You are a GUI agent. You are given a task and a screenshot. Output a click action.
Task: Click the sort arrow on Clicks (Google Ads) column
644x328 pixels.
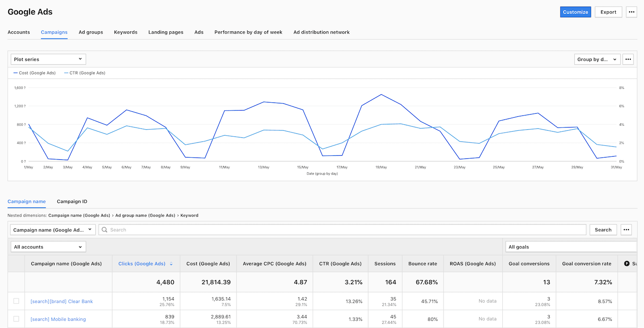click(x=171, y=264)
